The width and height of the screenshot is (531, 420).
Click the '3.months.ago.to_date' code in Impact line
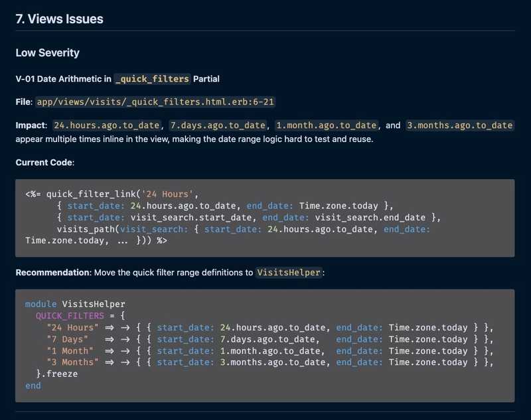(x=459, y=125)
